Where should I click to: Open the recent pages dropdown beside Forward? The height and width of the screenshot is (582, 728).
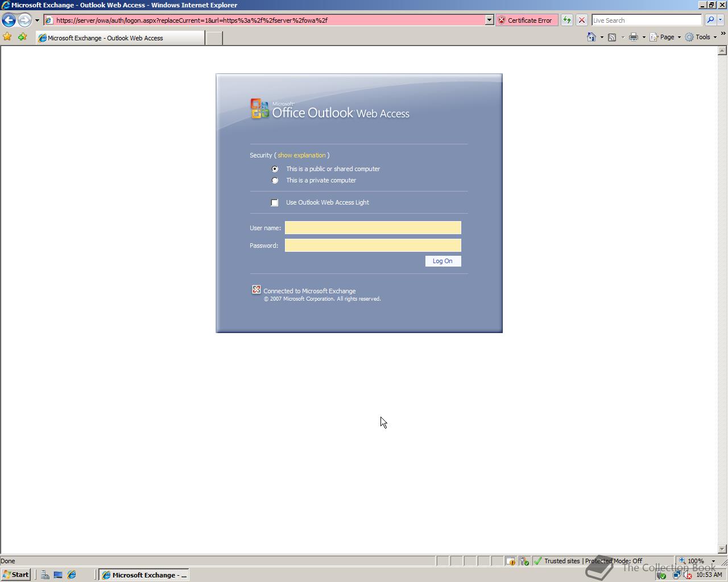tap(37, 20)
